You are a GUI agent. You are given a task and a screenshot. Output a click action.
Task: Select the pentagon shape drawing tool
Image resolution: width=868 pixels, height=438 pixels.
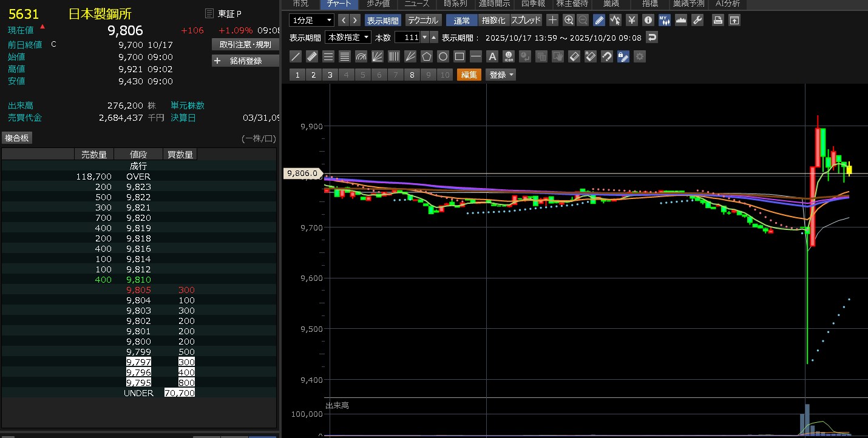click(x=427, y=56)
